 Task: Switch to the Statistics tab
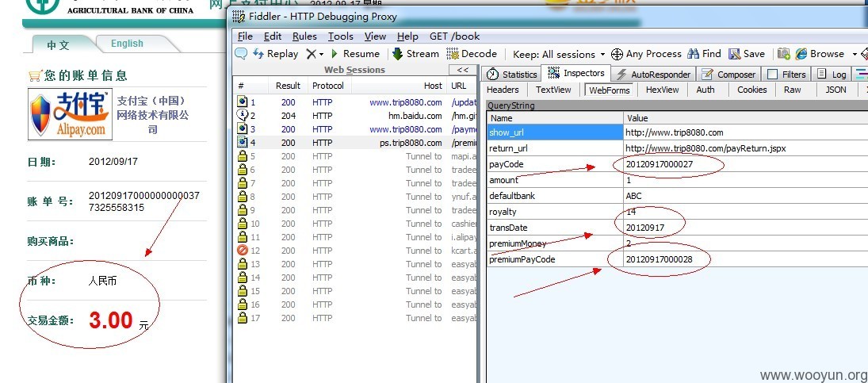tap(513, 75)
